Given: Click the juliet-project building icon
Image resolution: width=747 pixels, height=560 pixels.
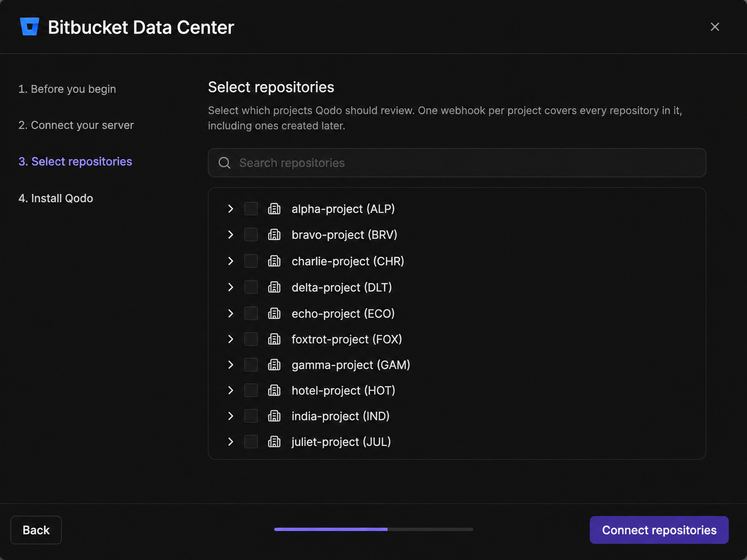Looking at the screenshot, I should click(x=274, y=442).
